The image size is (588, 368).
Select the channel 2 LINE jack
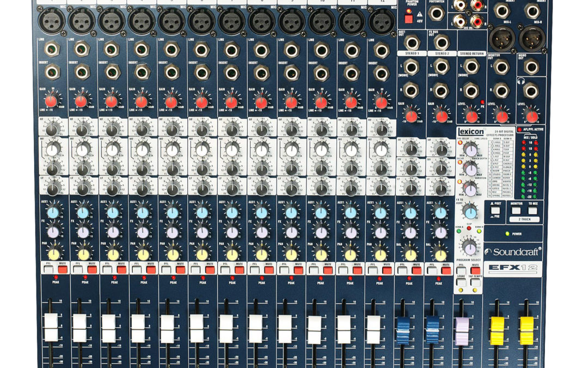82,49
